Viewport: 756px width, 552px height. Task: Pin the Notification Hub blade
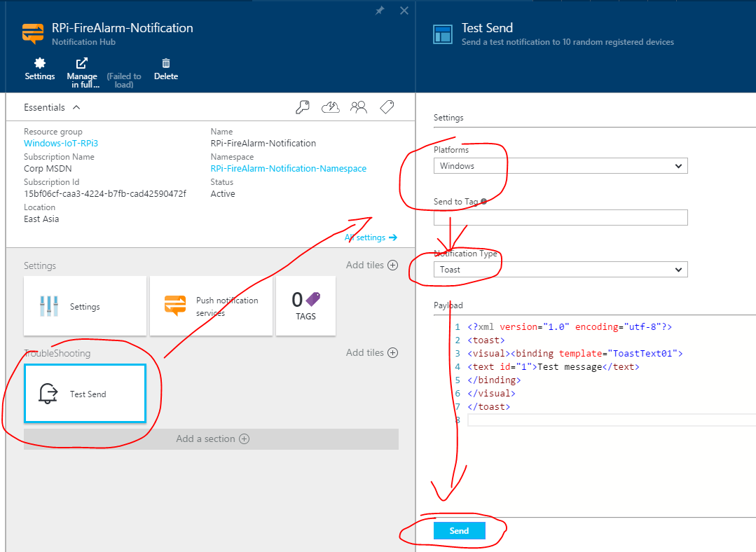pyautogui.click(x=380, y=10)
